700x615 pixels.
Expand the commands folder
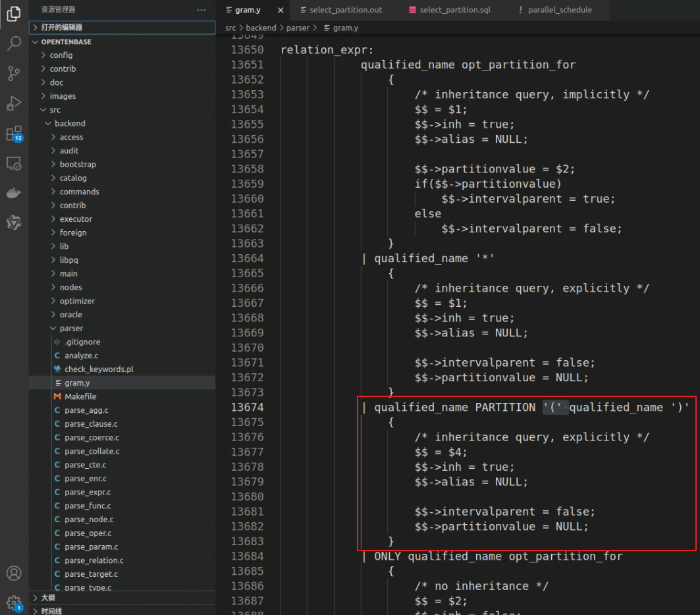point(122,192)
